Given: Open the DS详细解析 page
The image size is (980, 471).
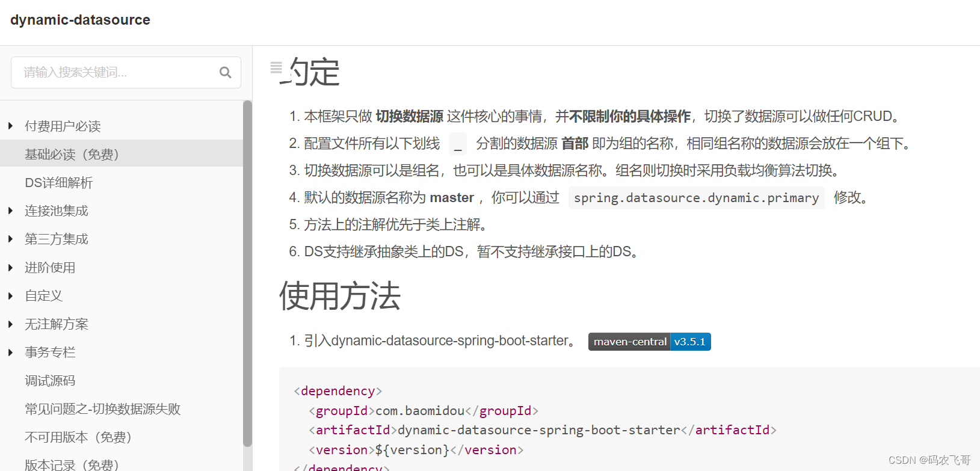Looking at the screenshot, I should [59, 183].
